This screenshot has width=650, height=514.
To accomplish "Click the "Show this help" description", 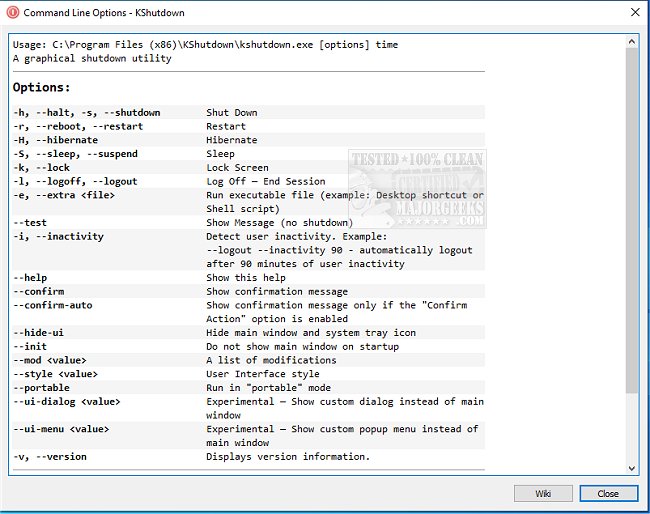I will pos(246,278).
